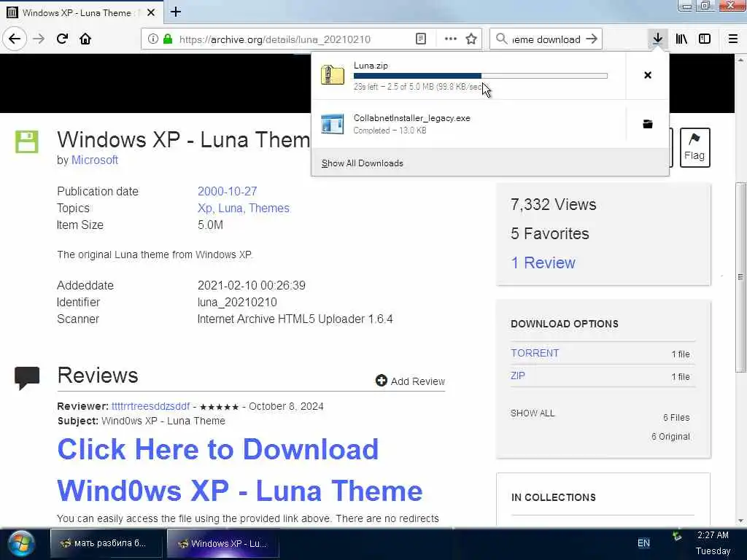747x560 pixels.
Task: Show site information icon in address bar
Action: (152, 39)
